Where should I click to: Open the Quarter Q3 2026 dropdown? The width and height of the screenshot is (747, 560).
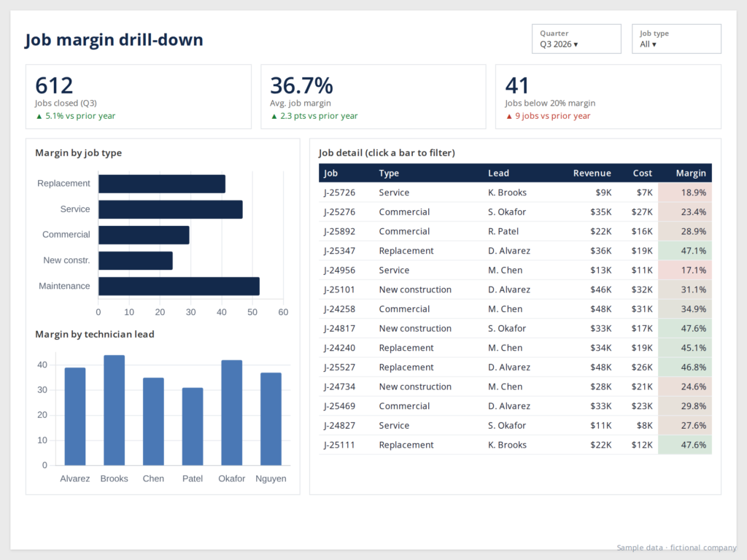(576, 39)
